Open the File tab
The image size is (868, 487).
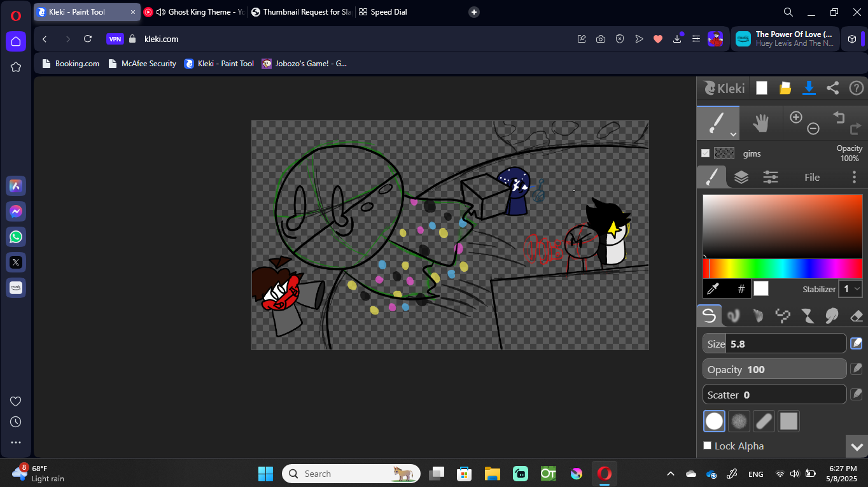coord(811,177)
